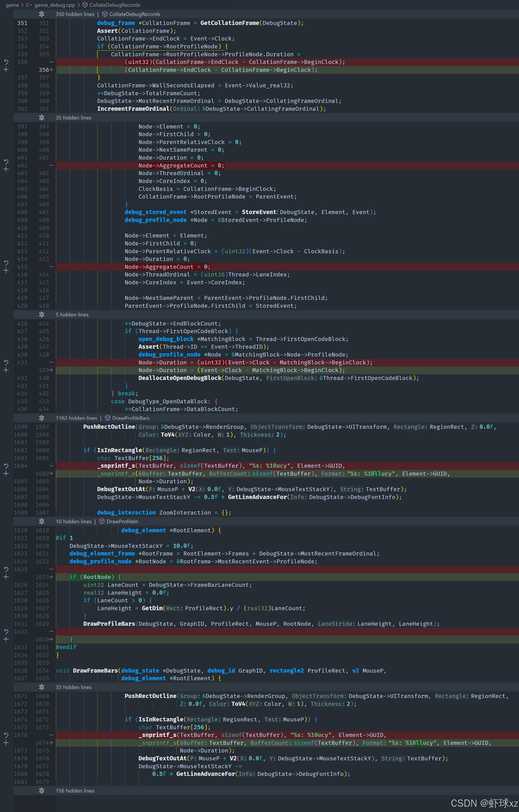Viewport: 519px width, 812px height.
Task: Expand the 156 hidden lines
Action: tap(41, 791)
